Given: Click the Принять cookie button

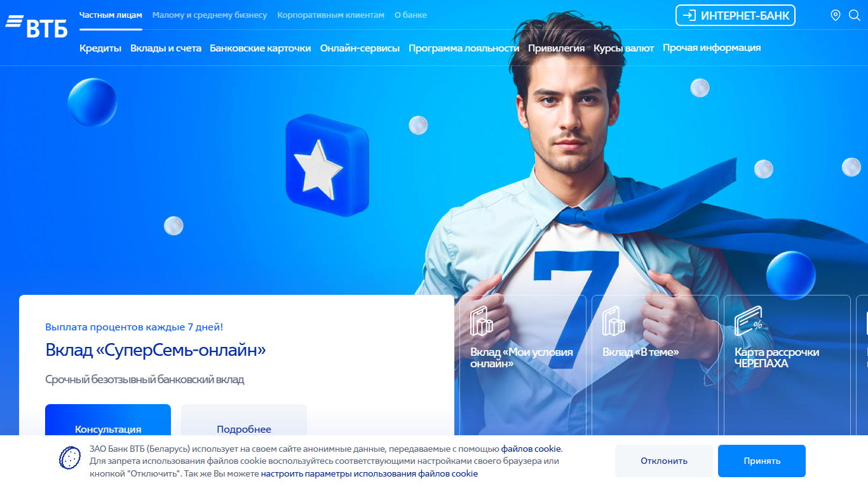Looking at the screenshot, I should click(762, 461).
